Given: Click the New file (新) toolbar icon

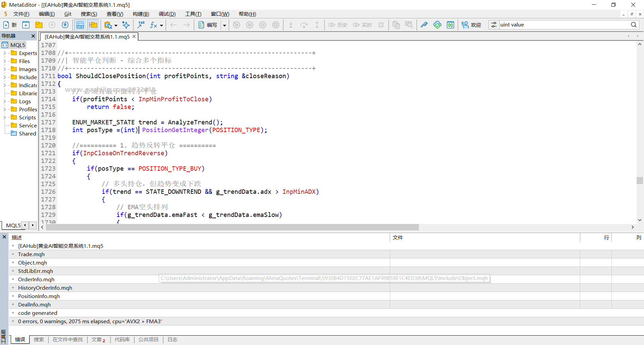Looking at the screenshot, I should pyautogui.click(x=10, y=25).
